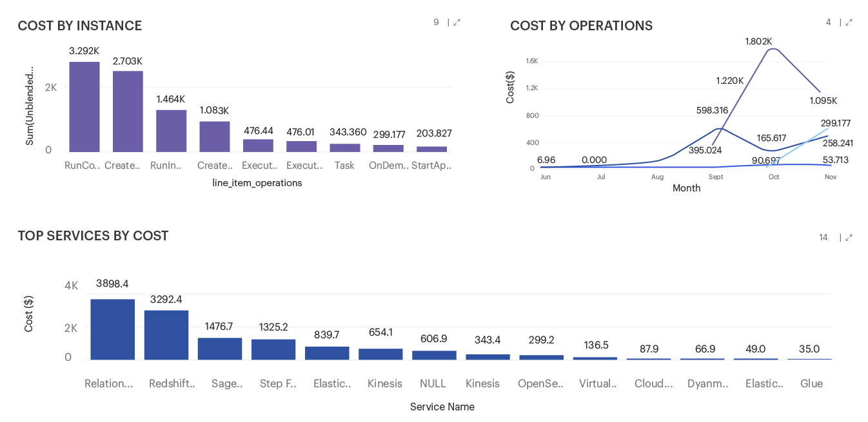Click the 136.5 value label
Viewport: 868px width, 422px height.
[595, 345]
